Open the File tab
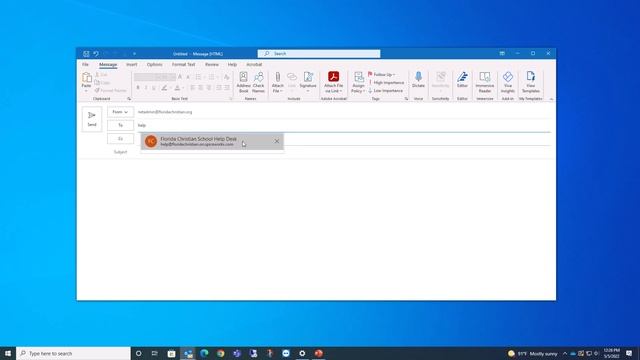 [x=85, y=64]
